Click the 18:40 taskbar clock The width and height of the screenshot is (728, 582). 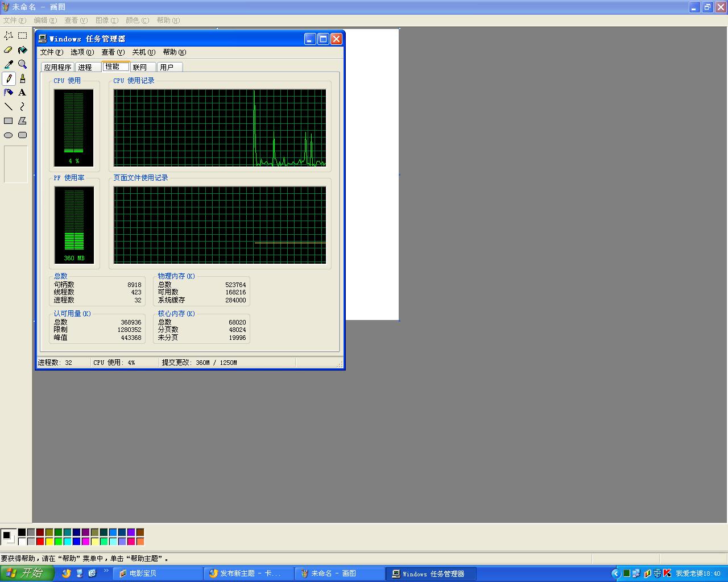click(713, 573)
